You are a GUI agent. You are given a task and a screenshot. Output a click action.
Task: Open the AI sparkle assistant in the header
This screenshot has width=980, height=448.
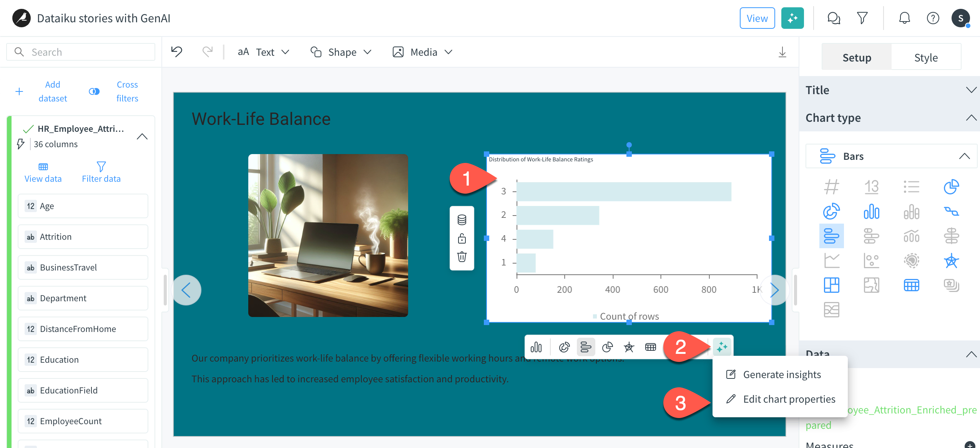tap(792, 18)
